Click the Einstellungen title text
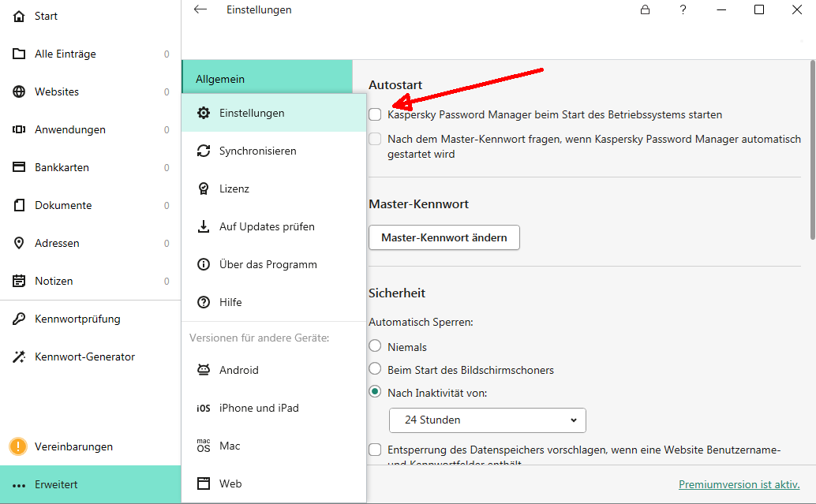 click(x=259, y=10)
